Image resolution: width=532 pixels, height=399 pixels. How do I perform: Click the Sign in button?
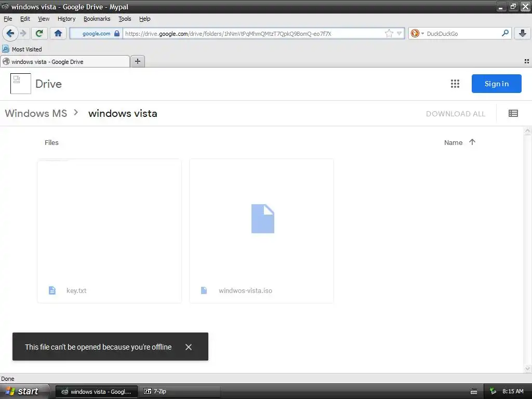496,84
